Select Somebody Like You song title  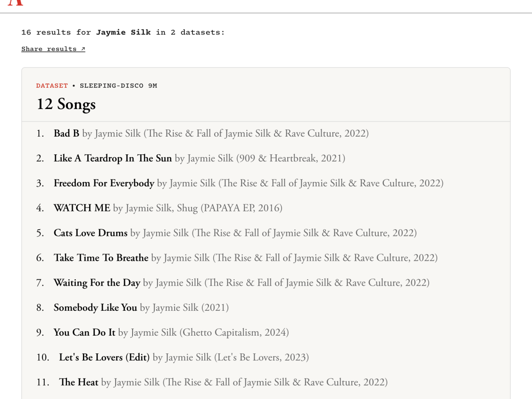[95, 307]
